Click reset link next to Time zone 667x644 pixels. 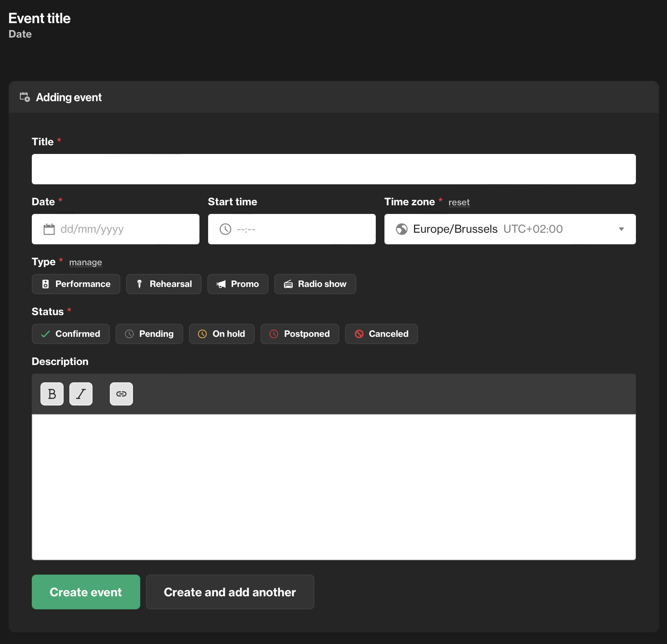tap(459, 202)
